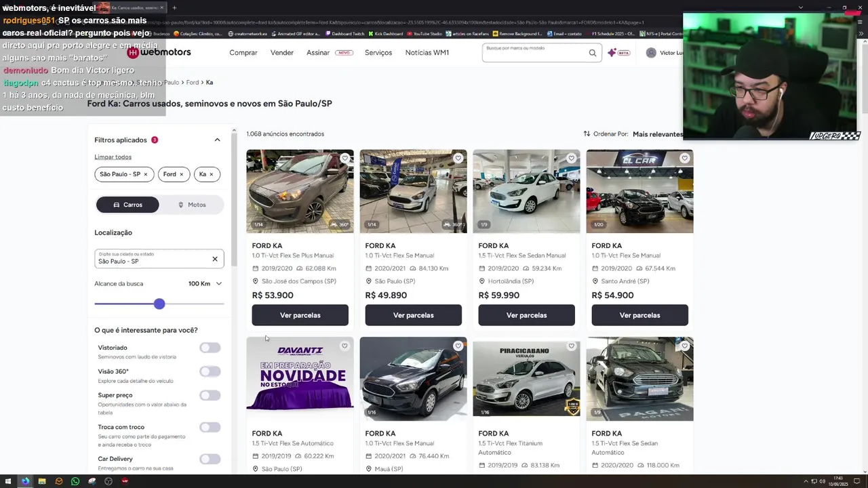Viewport: 868px width, 488px height.
Task: Open the Victor user profile avatar
Action: [x=651, y=52]
